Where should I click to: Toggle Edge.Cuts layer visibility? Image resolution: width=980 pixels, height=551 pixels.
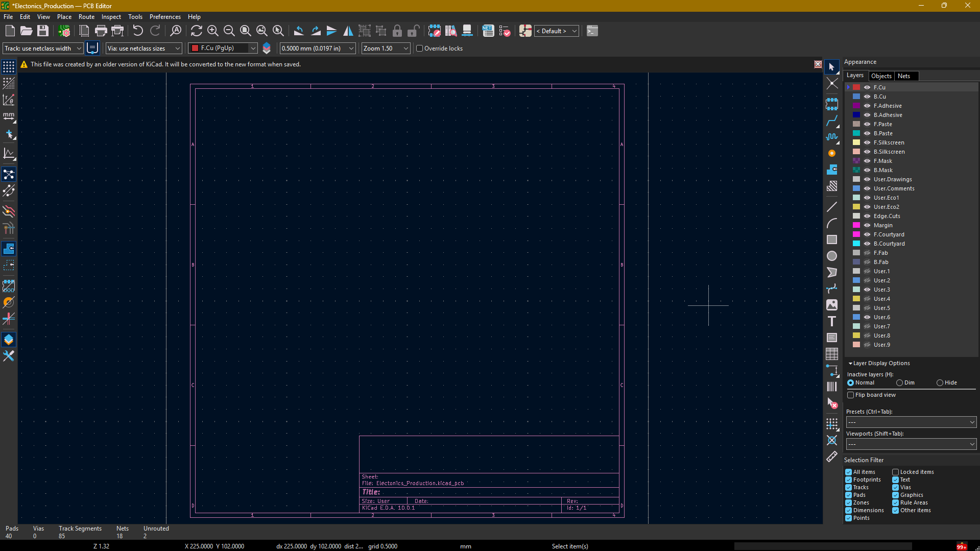[x=867, y=216]
